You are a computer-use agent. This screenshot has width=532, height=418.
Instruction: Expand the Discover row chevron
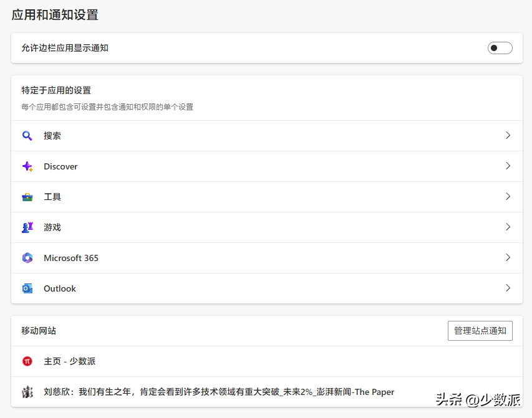point(508,166)
